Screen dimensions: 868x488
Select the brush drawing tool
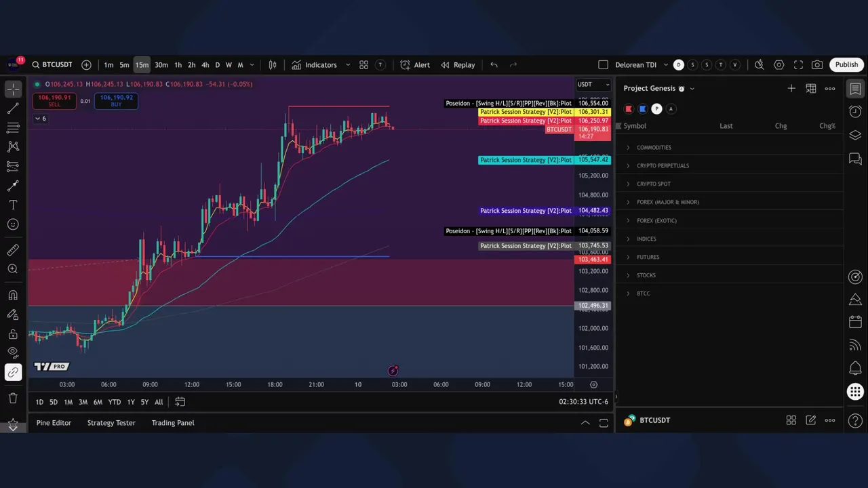[13, 185]
